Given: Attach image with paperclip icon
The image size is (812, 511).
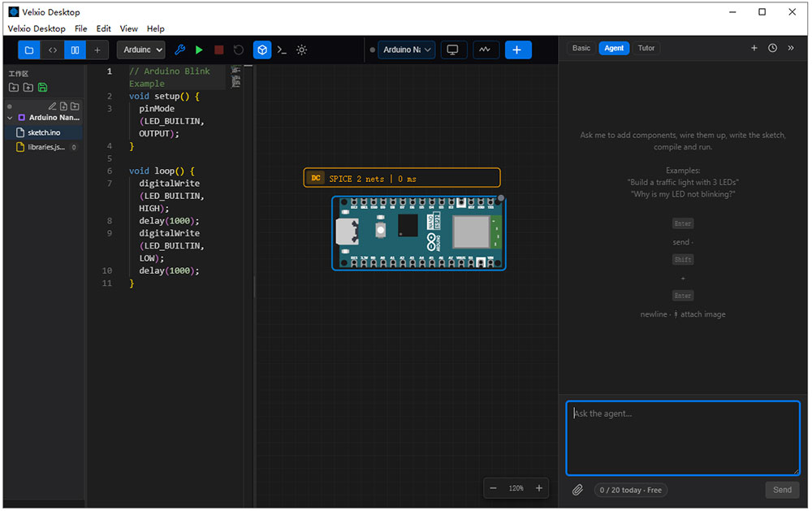Looking at the screenshot, I should click(577, 490).
